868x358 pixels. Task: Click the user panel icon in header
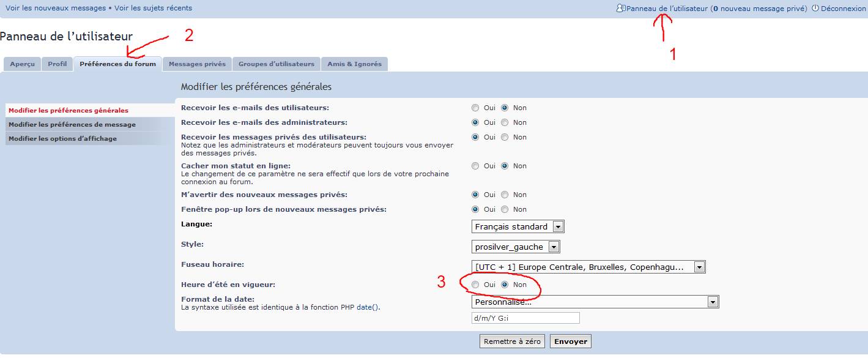click(621, 9)
